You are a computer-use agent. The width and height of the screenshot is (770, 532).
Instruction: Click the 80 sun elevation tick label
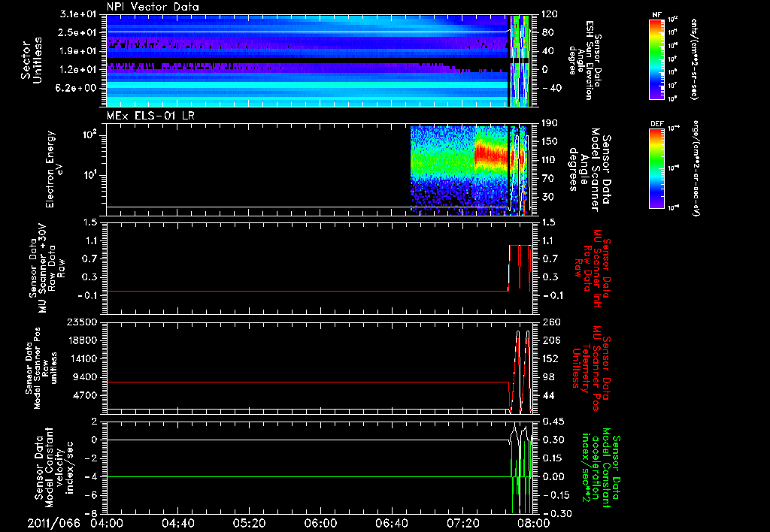(x=548, y=32)
